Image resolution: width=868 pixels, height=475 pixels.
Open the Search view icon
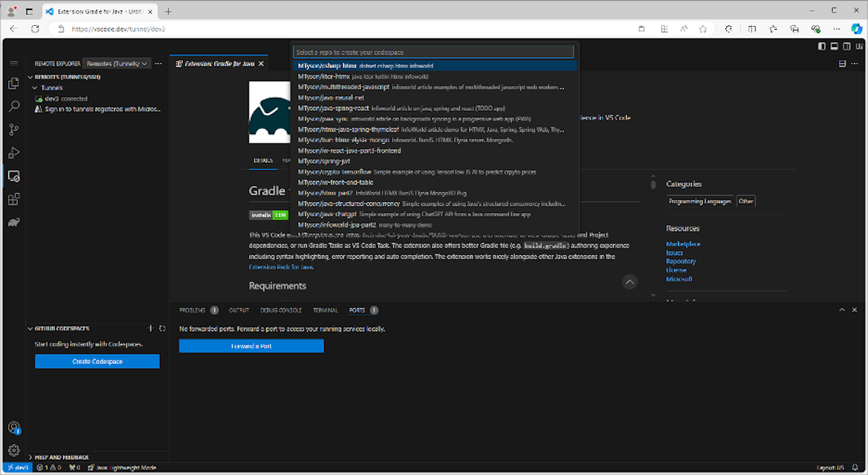[13, 106]
